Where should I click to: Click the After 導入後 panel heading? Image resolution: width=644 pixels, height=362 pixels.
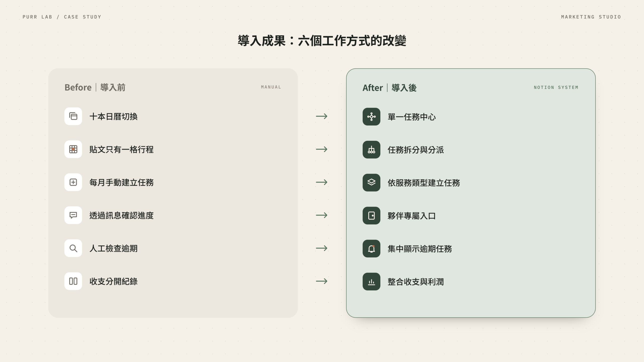389,88
